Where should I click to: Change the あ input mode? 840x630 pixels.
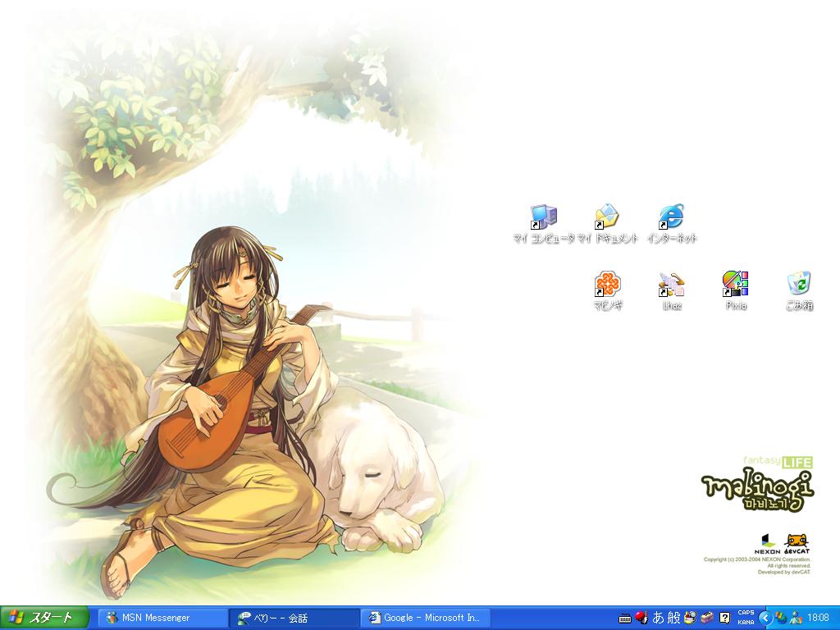click(x=658, y=618)
